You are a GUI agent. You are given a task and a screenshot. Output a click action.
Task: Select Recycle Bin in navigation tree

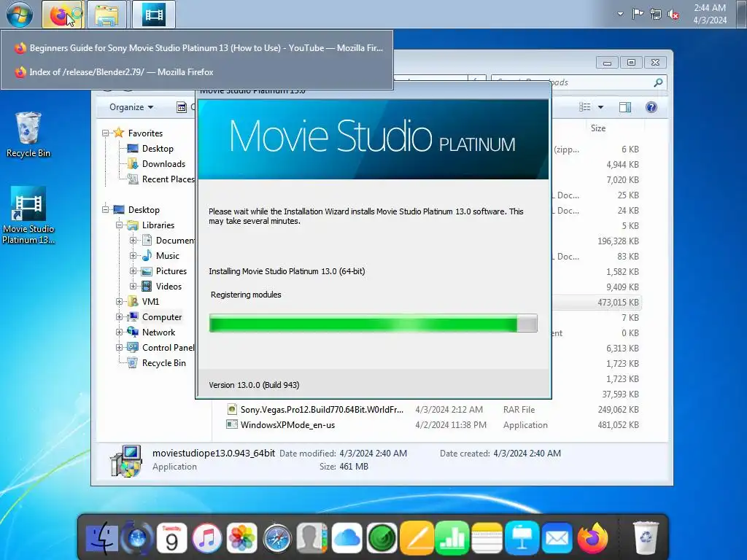163,363
